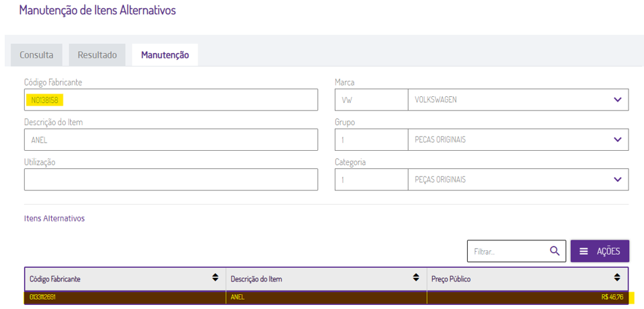This screenshot has height=309, width=644.
Task: Click the Código Fabricante field with N0138158
Action: point(171,100)
